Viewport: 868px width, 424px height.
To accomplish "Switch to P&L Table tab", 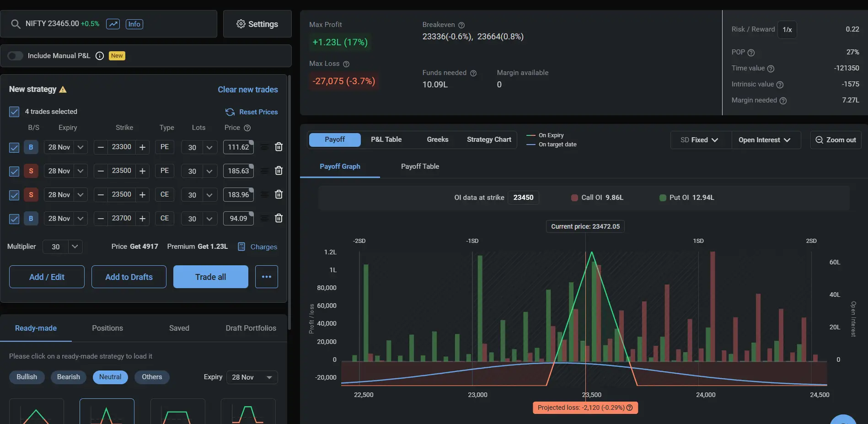I will point(386,140).
